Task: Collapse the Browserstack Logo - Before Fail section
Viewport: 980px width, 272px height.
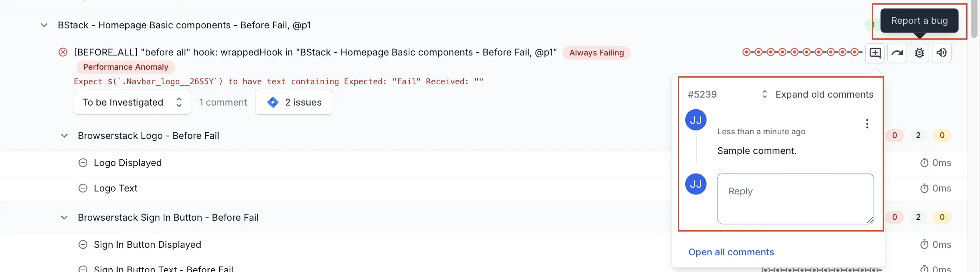Action: (x=64, y=136)
